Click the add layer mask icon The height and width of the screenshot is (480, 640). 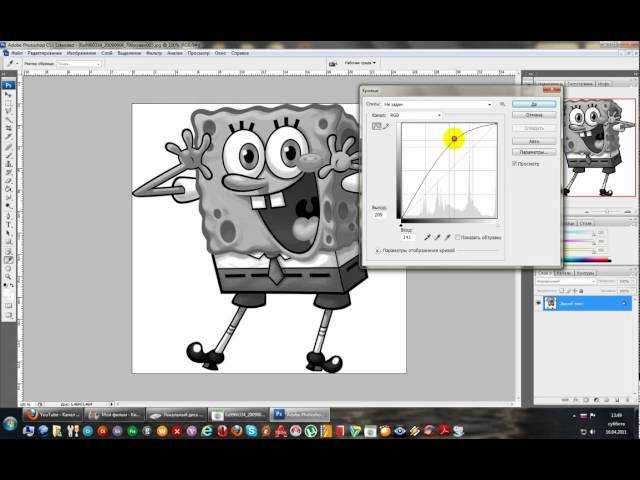click(586, 400)
